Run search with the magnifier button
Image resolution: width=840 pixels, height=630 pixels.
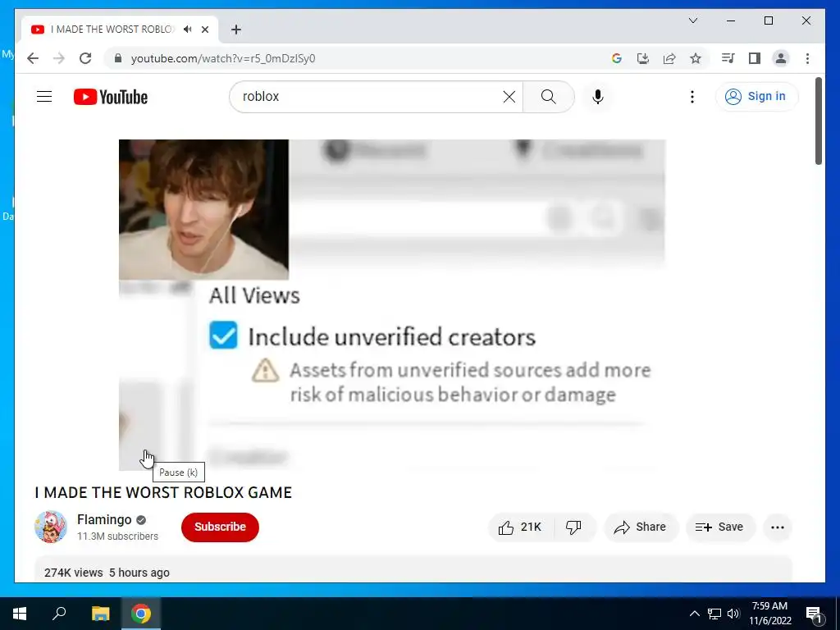coord(549,97)
